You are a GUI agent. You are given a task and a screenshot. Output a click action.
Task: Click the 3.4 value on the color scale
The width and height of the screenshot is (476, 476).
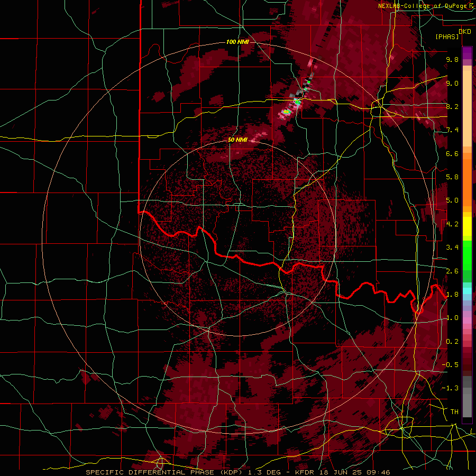[x=452, y=248]
